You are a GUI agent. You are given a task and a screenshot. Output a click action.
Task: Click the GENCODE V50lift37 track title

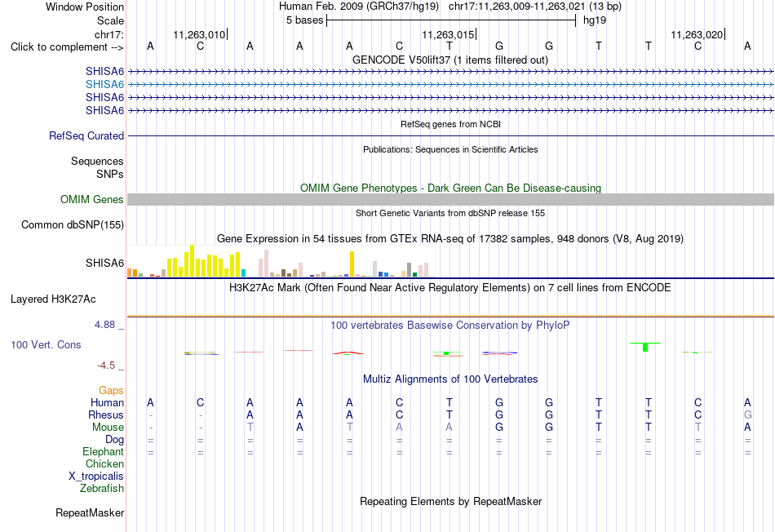(450, 60)
